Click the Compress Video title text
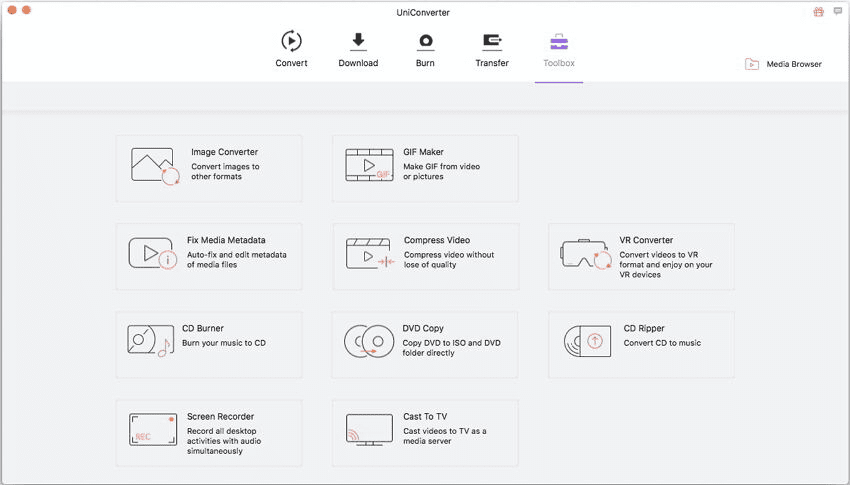Viewport: 850px width, 485px height. 436,240
